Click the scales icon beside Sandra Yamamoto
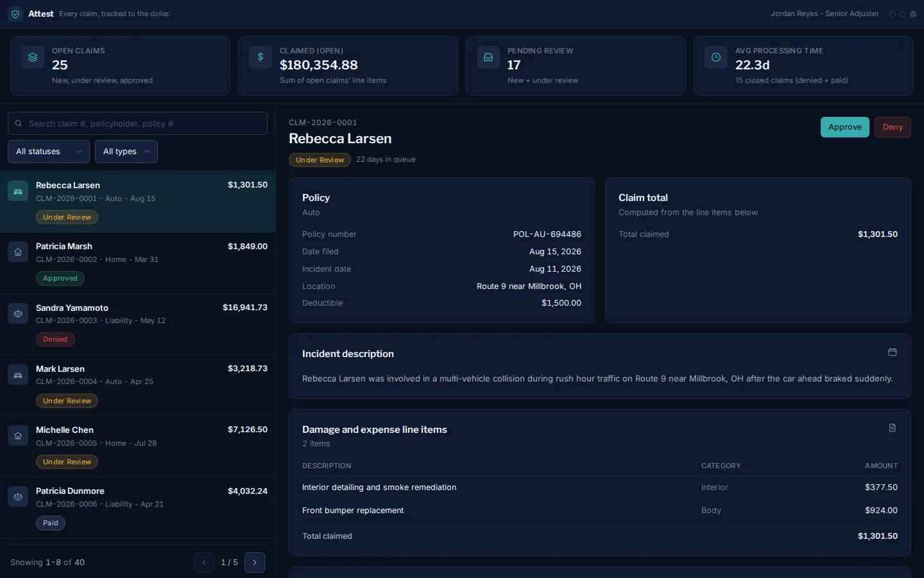The image size is (924, 578). tap(18, 313)
